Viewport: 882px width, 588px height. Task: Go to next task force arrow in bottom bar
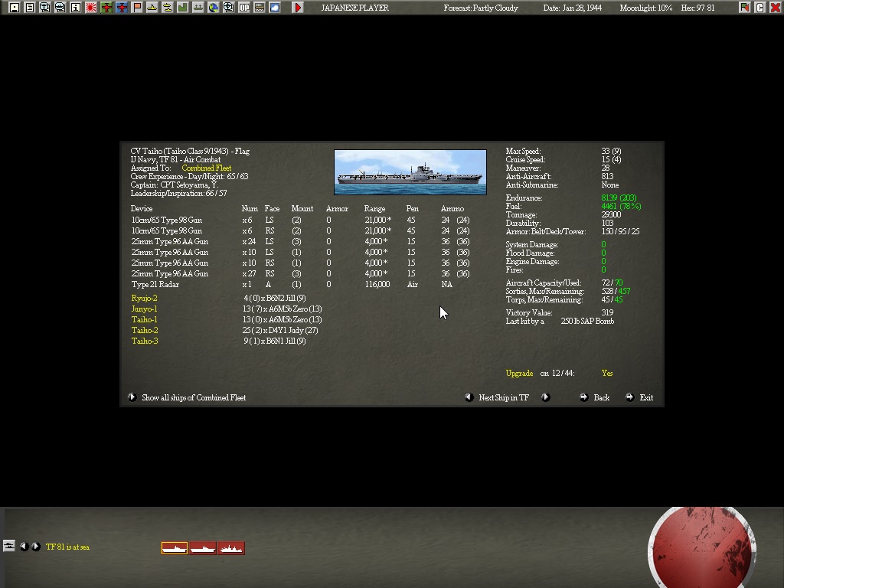click(x=35, y=547)
